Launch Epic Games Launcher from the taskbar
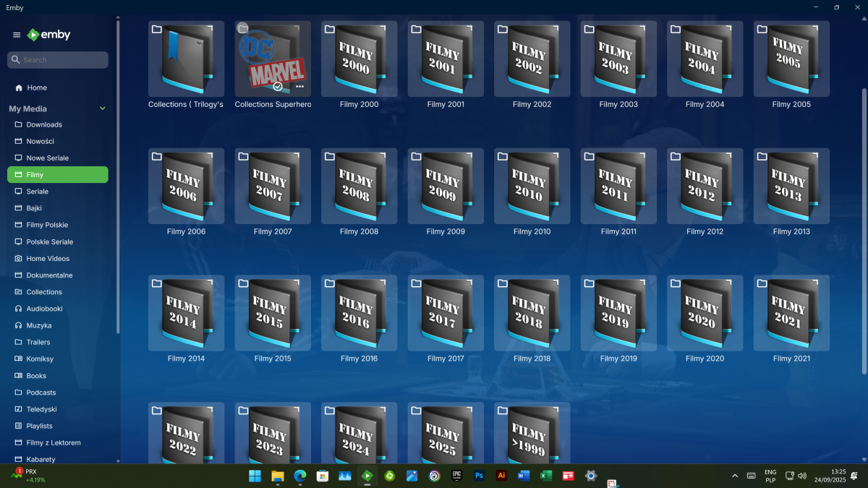 click(456, 476)
